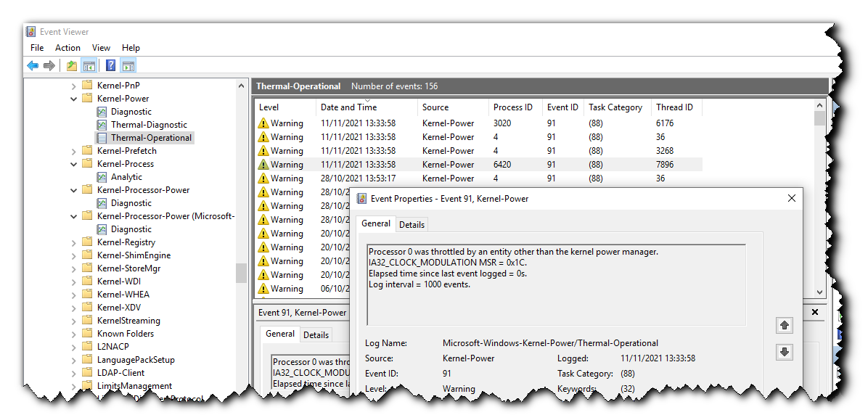The image size is (868, 415).
Task: Select the Analytic log under Kernel-Process
Action: pos(126,177)
